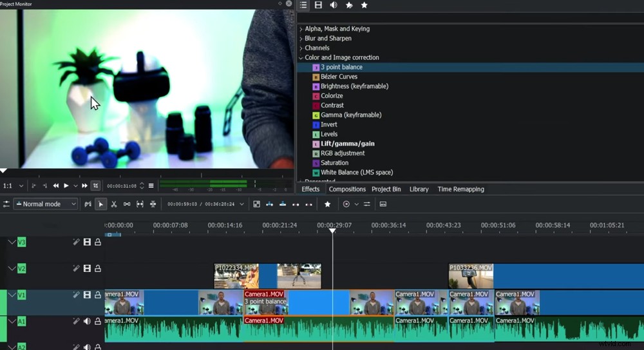Lift timeline zone icon
This screenshot has width=644, height=350.
click(x=309, y=204)
